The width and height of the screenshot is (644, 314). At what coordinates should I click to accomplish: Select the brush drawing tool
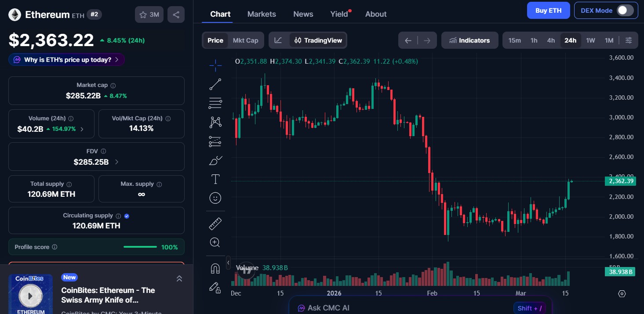[215, 160]
